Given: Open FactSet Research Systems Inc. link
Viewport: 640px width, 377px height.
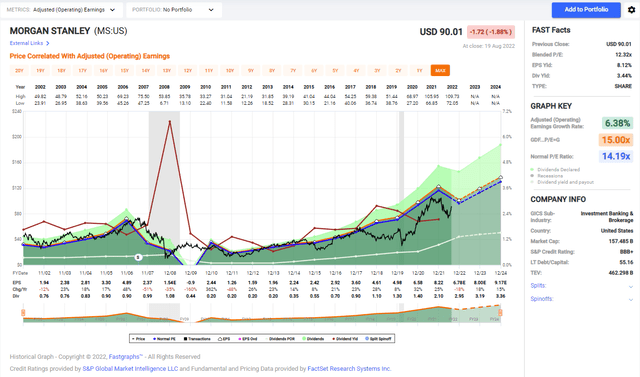Looking at the screenshot, I should pyautogui.click(x=349, y=369).
